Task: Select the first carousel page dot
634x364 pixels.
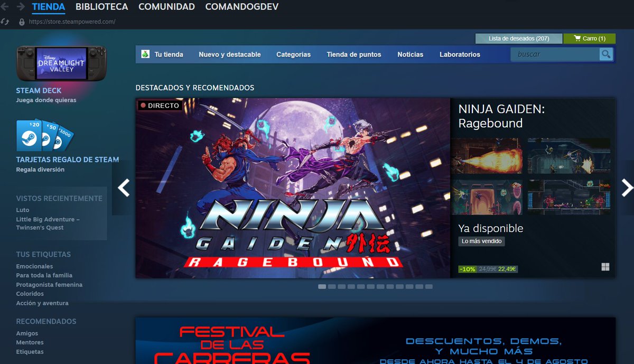Action: coord(322,286)
